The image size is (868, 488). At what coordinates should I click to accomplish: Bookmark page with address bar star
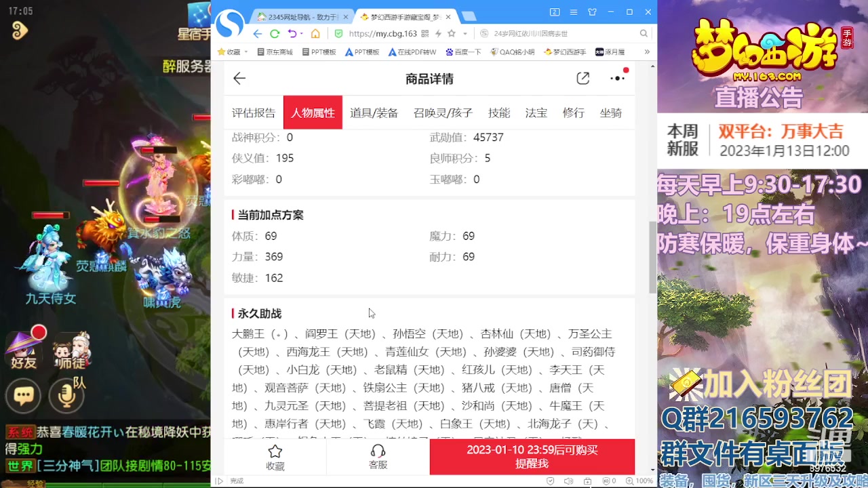(x=452, y=34)
